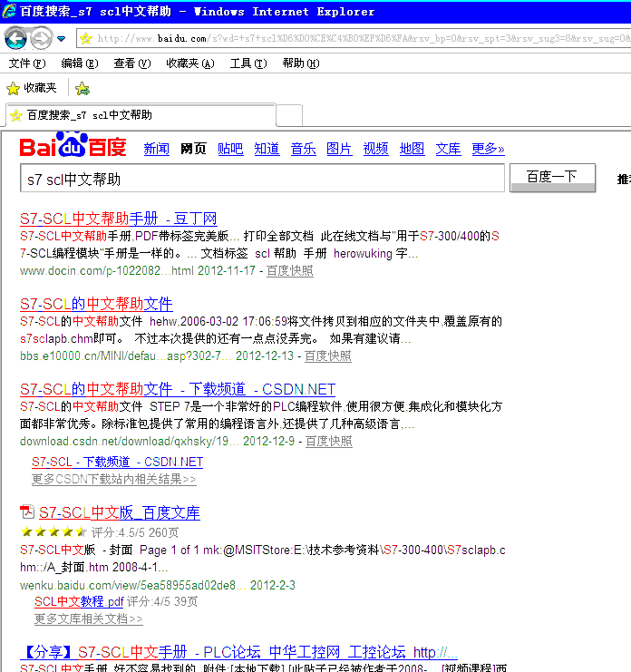The image size is (631, 672).
Task: Click the wenku.baidu.com result URL text
Action: pyautogui.click(x=132, y=586)
